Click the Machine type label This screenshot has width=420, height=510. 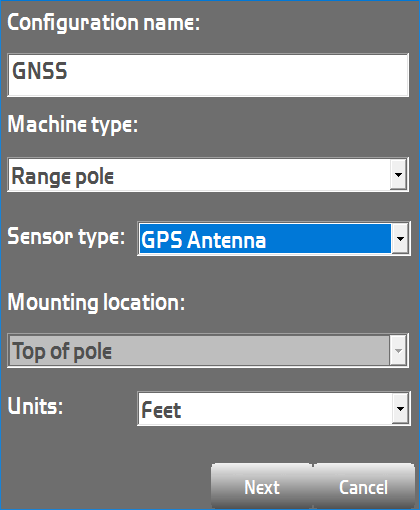(x=73, y=125)
